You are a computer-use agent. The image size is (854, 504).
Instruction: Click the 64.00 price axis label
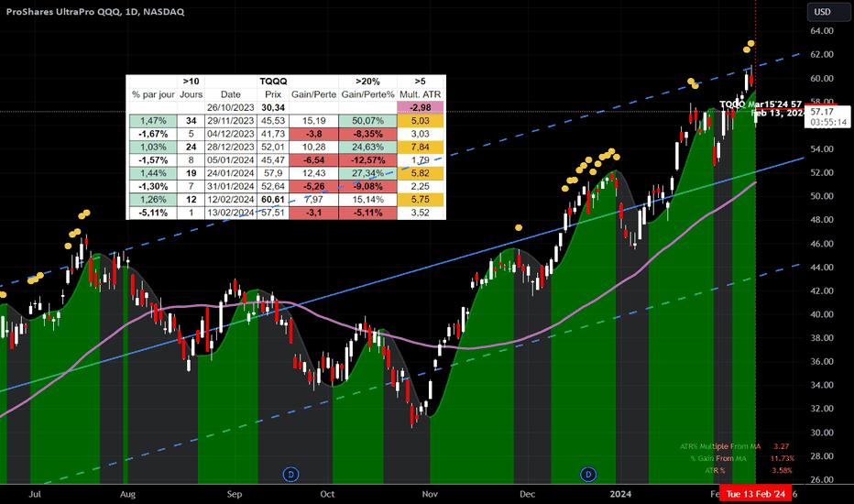822,30
